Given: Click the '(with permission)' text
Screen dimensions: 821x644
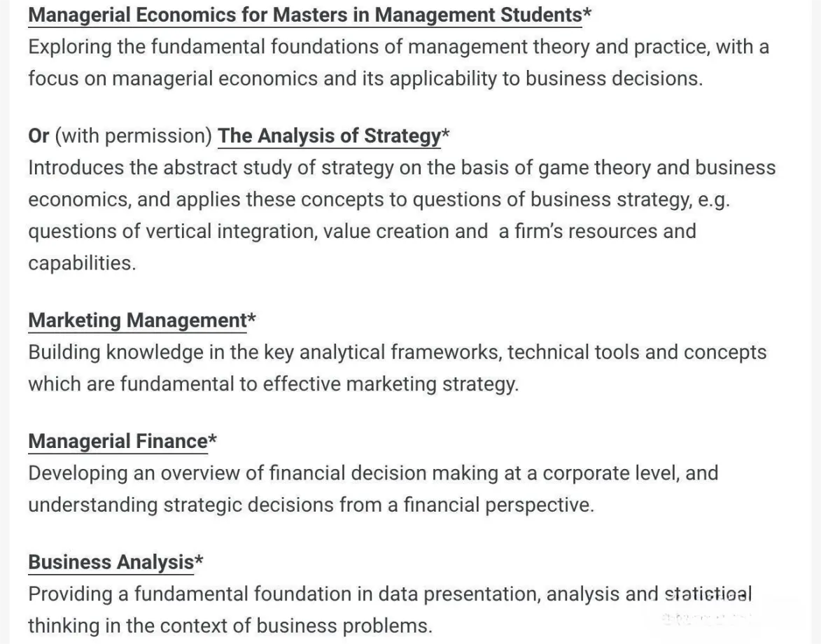Looking at the screenshot, I should [133, 136].
